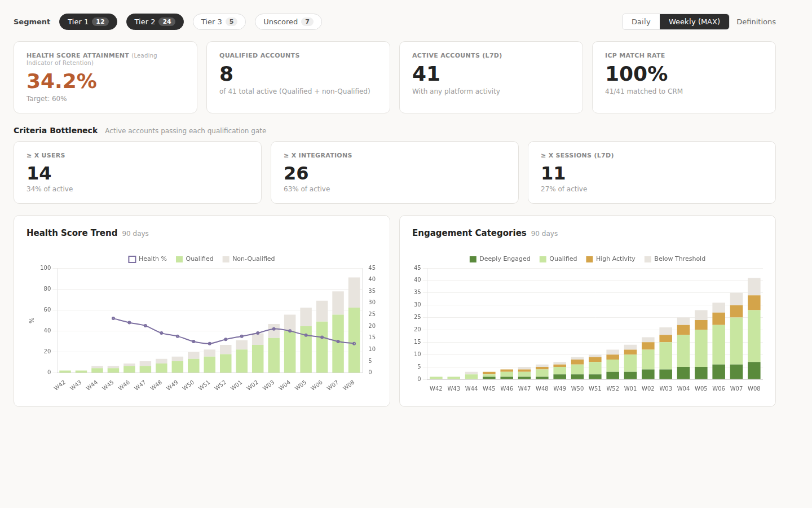Select the Tier 2 segment filter
The image size is (812, 508).
[155, 21]
